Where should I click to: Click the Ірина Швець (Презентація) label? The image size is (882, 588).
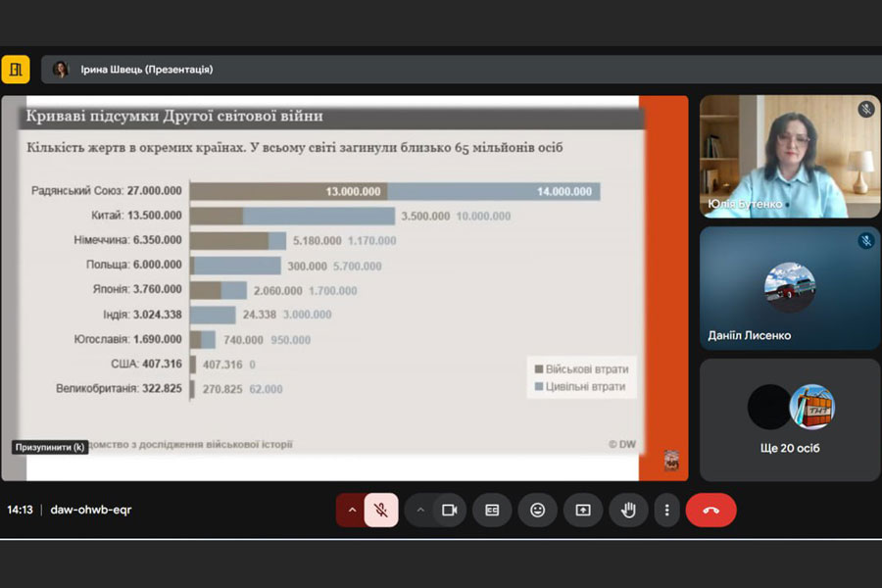tap(147, 70)
